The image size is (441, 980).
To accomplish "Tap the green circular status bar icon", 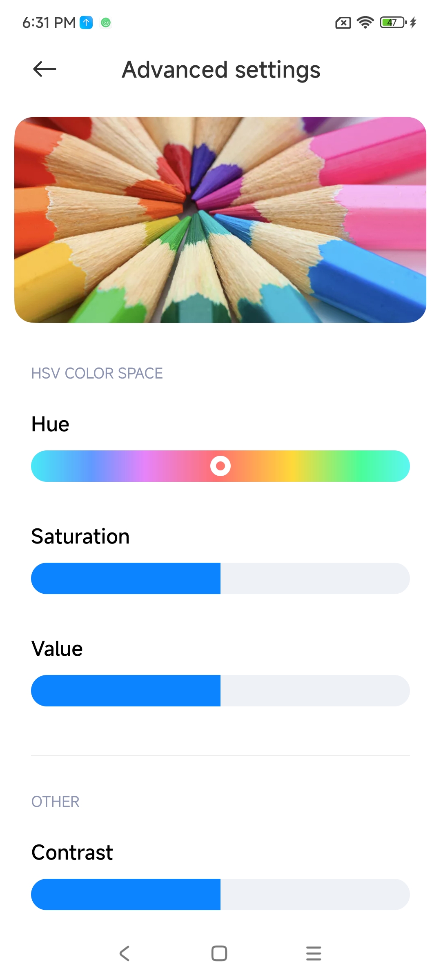I will coord(106,23).
